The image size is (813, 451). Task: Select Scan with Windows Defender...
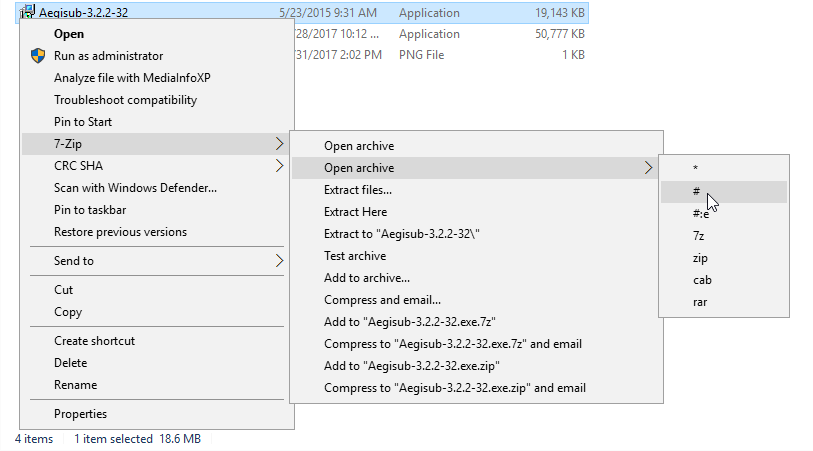tap(135, 188)
